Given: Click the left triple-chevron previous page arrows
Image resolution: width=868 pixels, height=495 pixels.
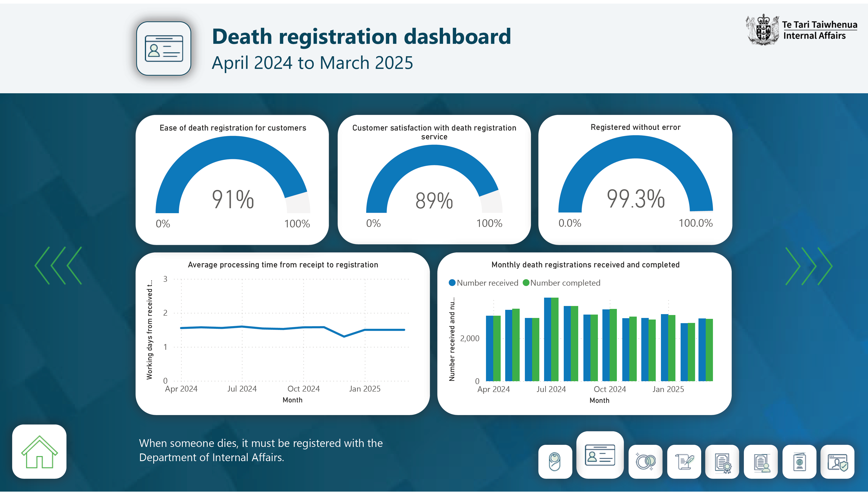Looking at the screenshot, I should click(58, 266).
